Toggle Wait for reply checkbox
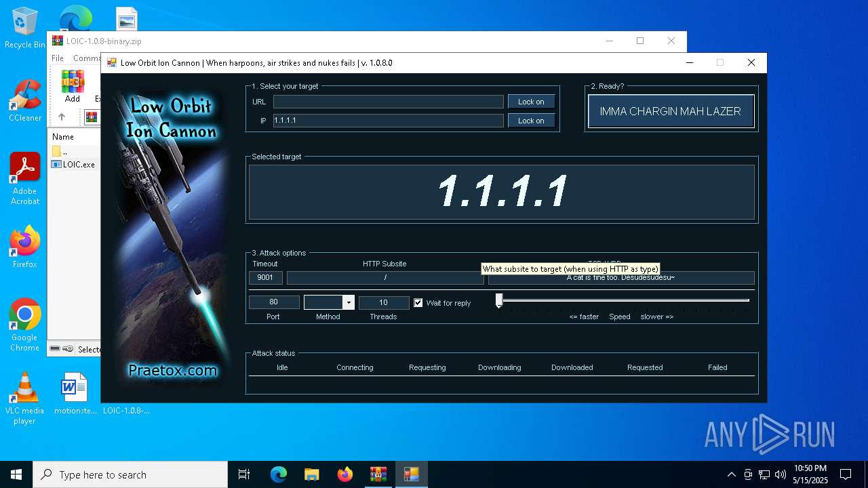Viewport: 868px width, 488px height. pos(418,303)
